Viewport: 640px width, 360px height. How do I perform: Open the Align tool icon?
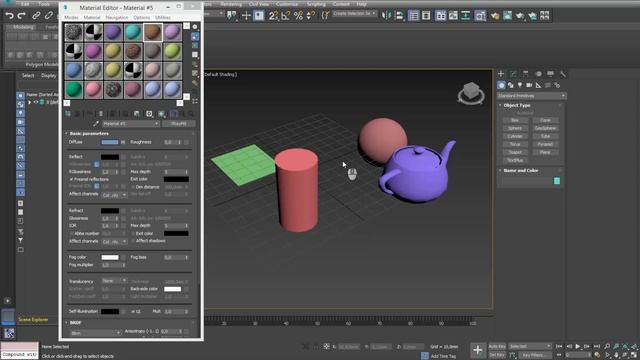(399, 16)
